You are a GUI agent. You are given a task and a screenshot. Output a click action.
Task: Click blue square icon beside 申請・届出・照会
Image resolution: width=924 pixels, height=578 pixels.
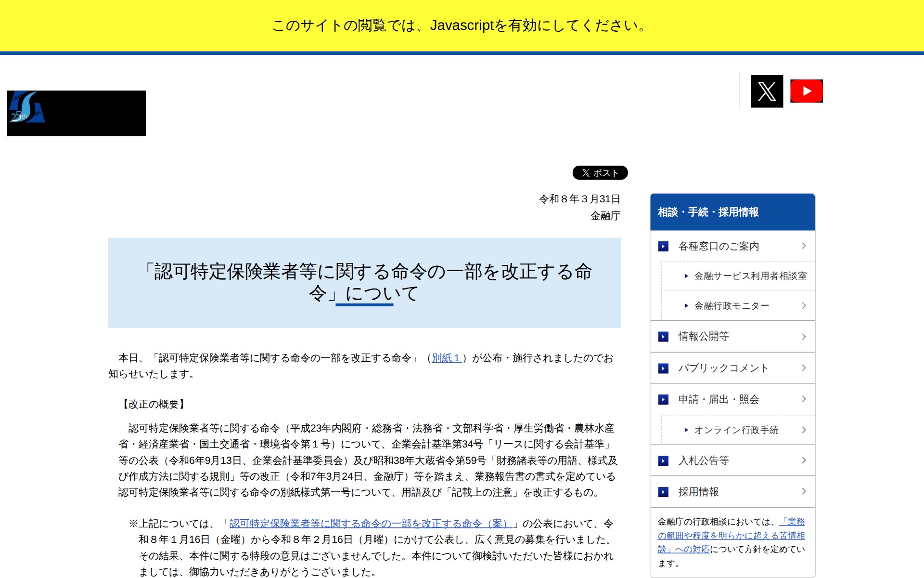663,399
